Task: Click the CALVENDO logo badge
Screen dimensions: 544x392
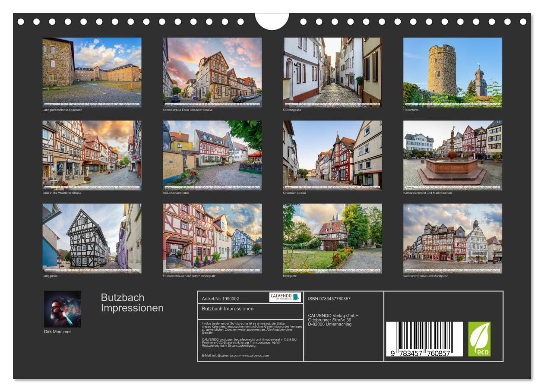Action: (x=285, y=297)
